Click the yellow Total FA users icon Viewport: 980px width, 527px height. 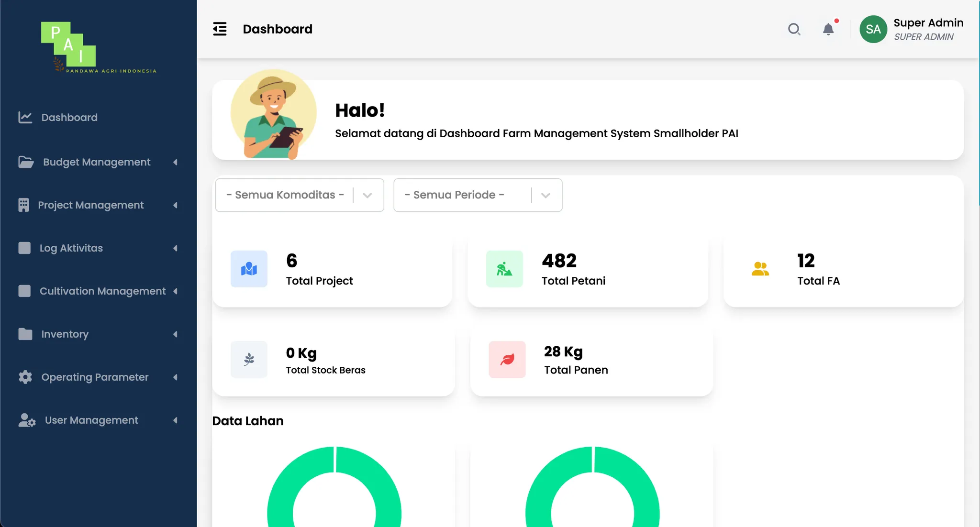760,269
